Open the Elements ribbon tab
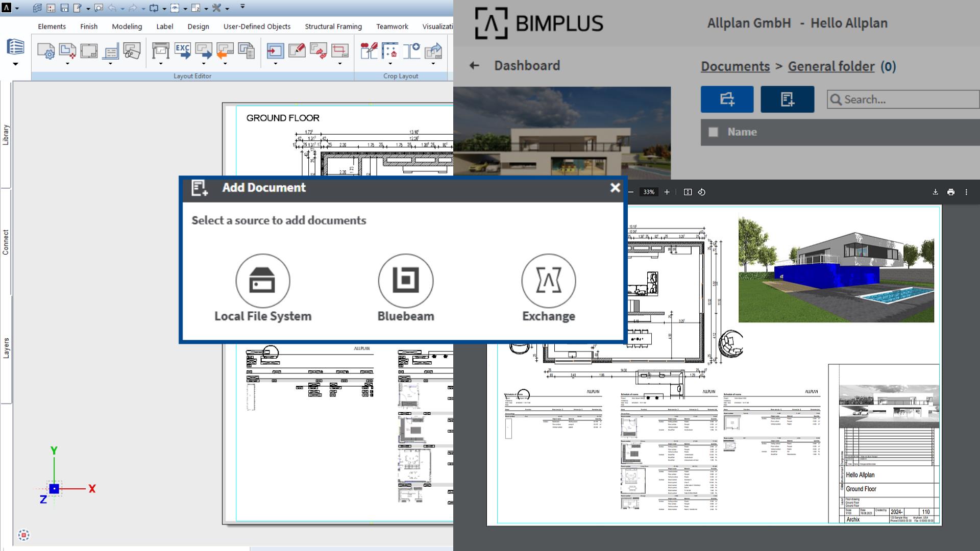This screenshot has height=551, width=980. click(x=52, y=27)
